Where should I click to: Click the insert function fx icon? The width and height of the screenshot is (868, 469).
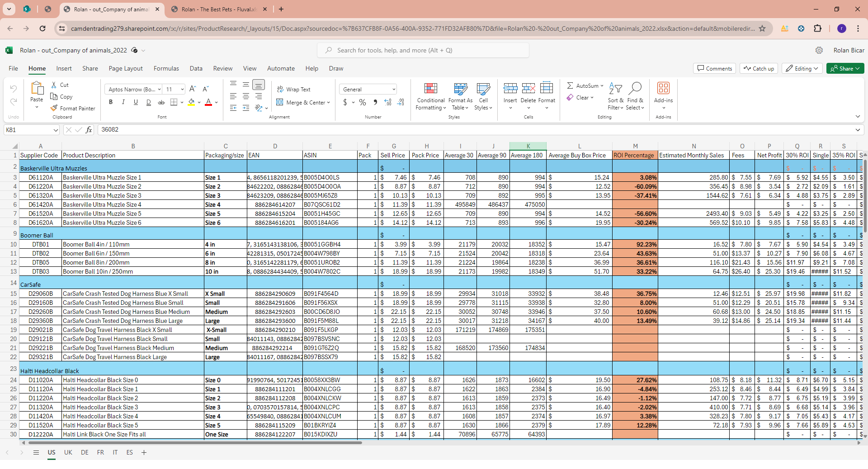pos(89,130)
